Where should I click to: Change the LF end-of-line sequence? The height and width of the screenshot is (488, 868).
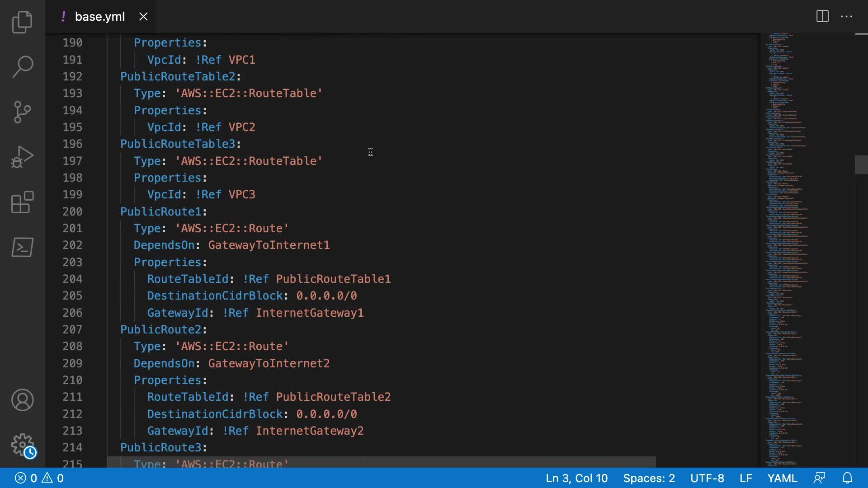pos(745,478)
